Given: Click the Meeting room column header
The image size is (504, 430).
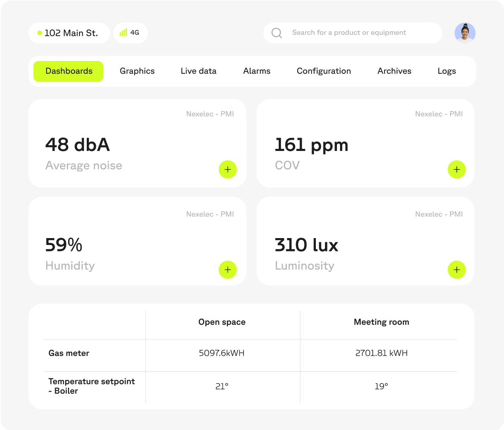Looking at the screenshot, I should pyautogui.click(x=381, y=322).
